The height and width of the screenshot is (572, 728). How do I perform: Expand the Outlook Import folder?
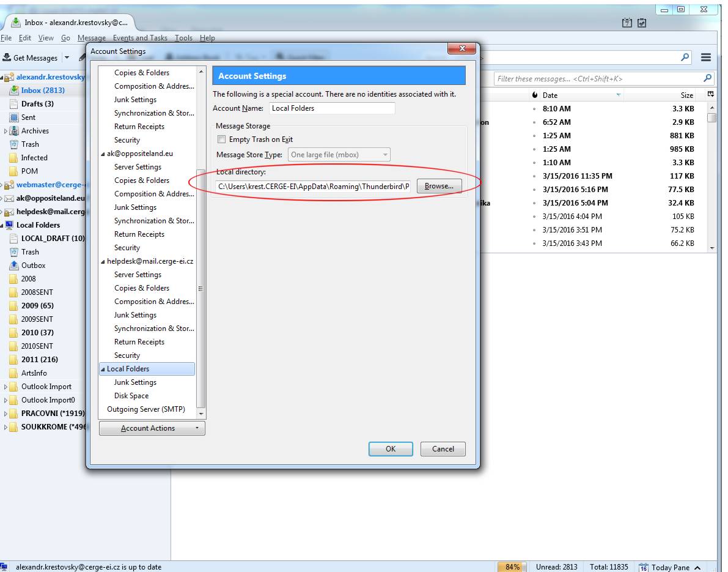pos(6,387)
